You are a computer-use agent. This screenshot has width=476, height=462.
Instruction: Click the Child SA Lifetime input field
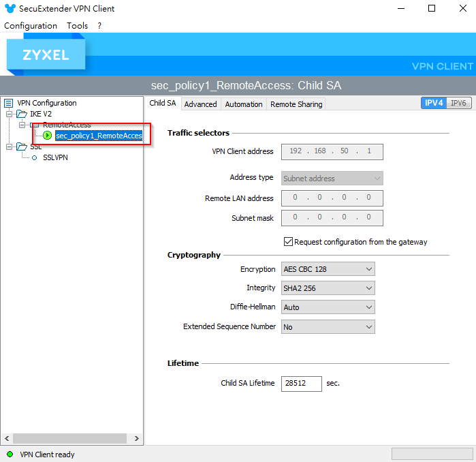click(x=302, y=384)
